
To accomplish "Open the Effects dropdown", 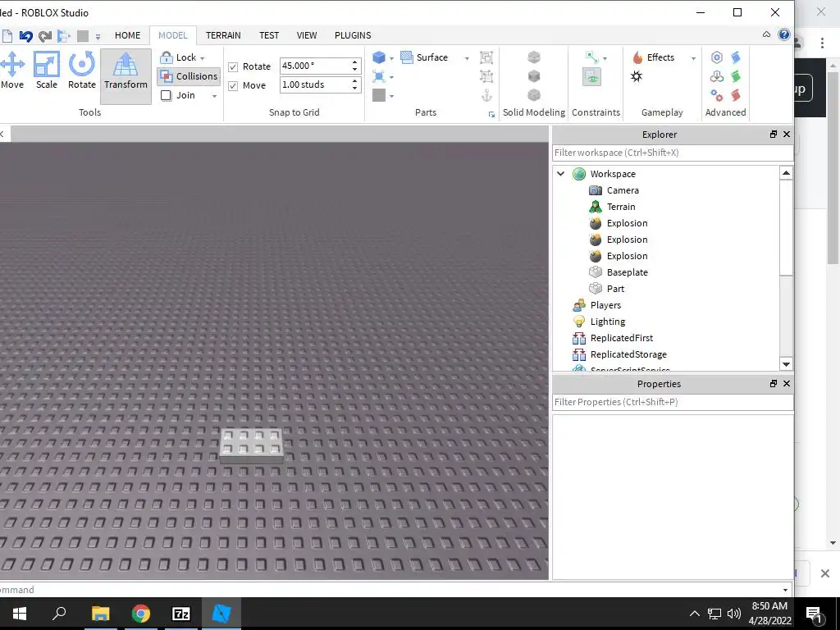I will (693, 58).
